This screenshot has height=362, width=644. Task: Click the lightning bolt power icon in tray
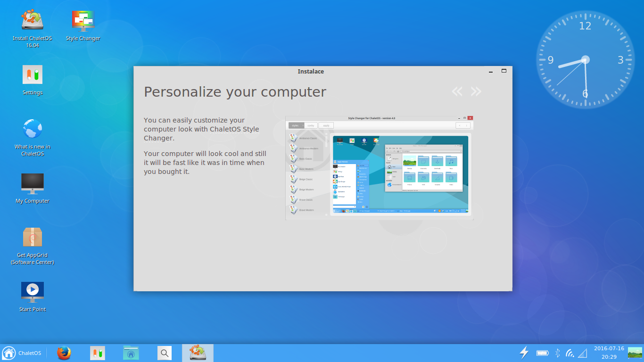pyautogui.click(x=524, y=353)
